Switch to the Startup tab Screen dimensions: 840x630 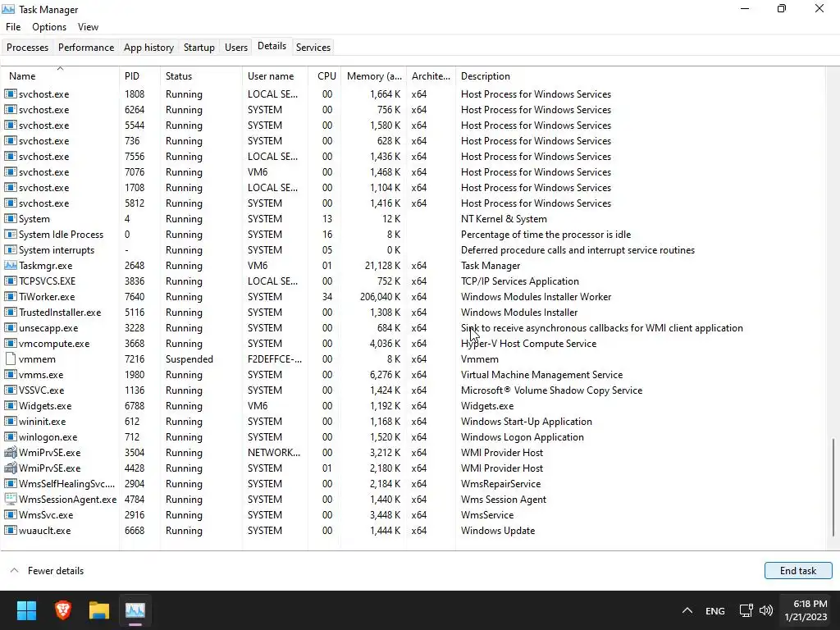point(199,47)
